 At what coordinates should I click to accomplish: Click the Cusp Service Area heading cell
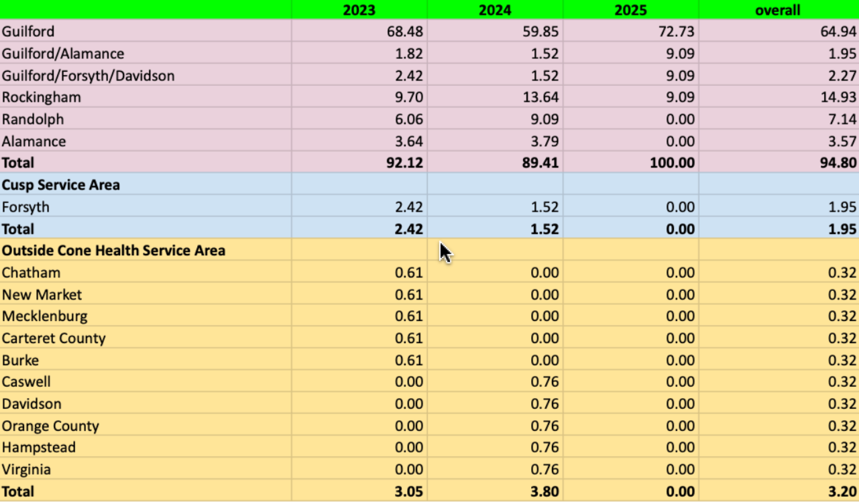(145, 185)
